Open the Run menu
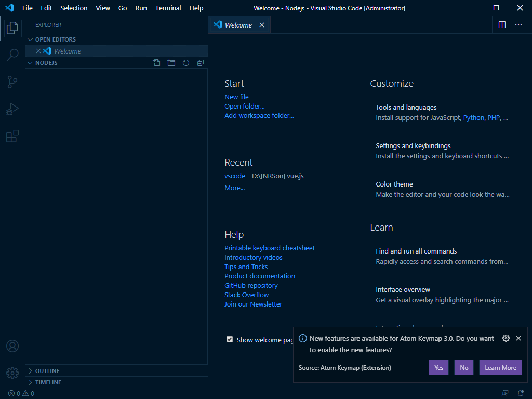The height and width of the screenshot is (399, 532). pyautogui.click(x=141, y=8)
